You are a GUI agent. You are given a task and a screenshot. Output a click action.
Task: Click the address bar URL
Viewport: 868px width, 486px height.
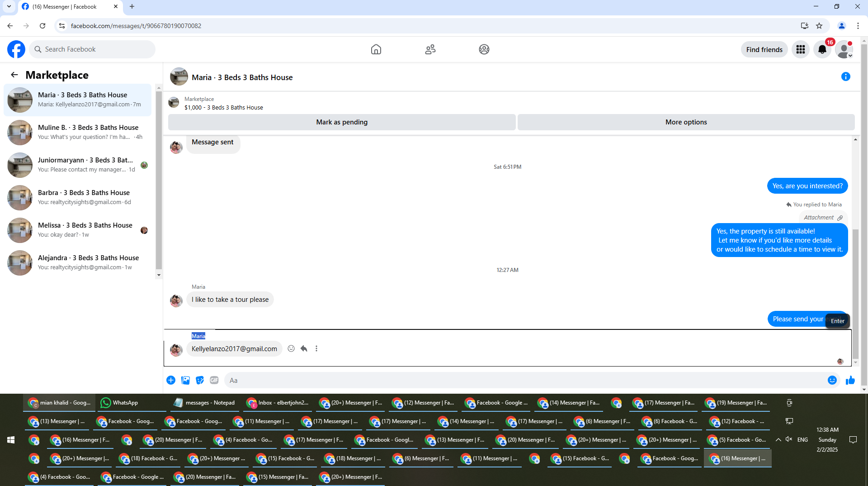click(x=136, y=26)
